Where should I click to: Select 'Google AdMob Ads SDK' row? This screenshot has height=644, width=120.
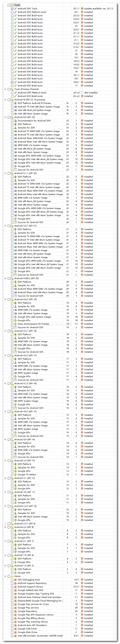(x=30, y=590)
